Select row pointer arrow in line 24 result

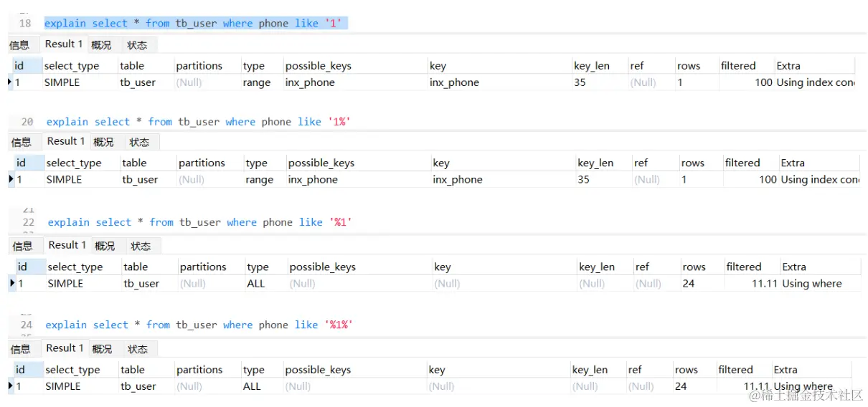[x=10, y=386]
